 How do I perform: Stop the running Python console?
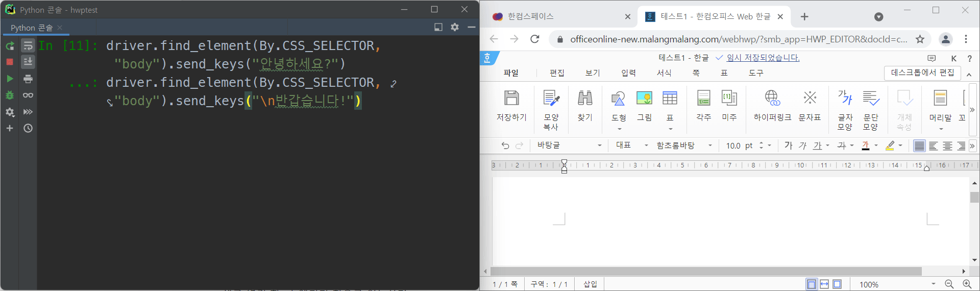tap(10, 62)
